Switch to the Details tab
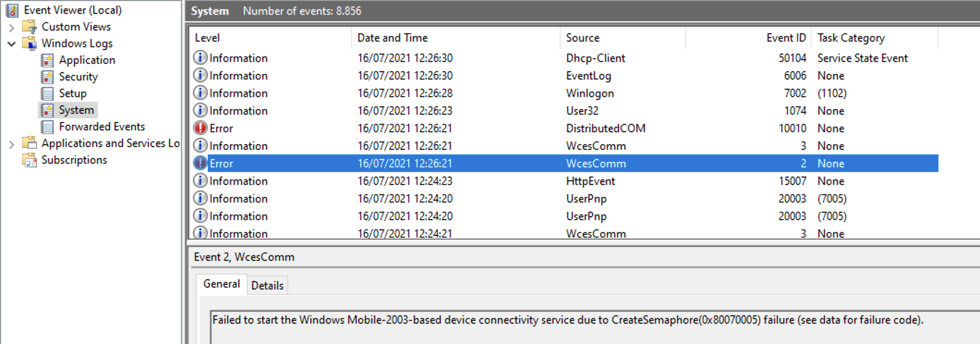Screen dimensions: 980x344 267,286
